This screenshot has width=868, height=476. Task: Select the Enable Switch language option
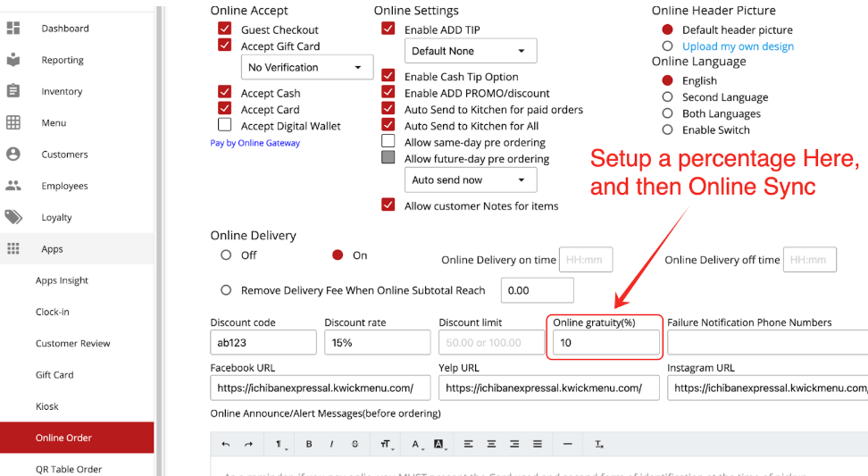pyautogui.click(x=668, y=129)
